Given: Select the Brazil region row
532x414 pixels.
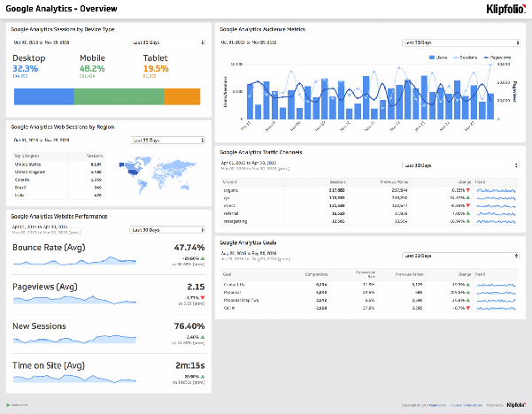Looking at the screenshot, I should 58,188.
